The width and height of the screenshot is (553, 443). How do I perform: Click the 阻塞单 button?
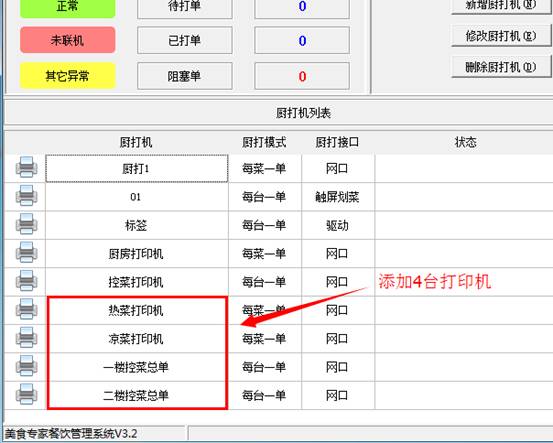pyautogui.click(x=184, y=76)
